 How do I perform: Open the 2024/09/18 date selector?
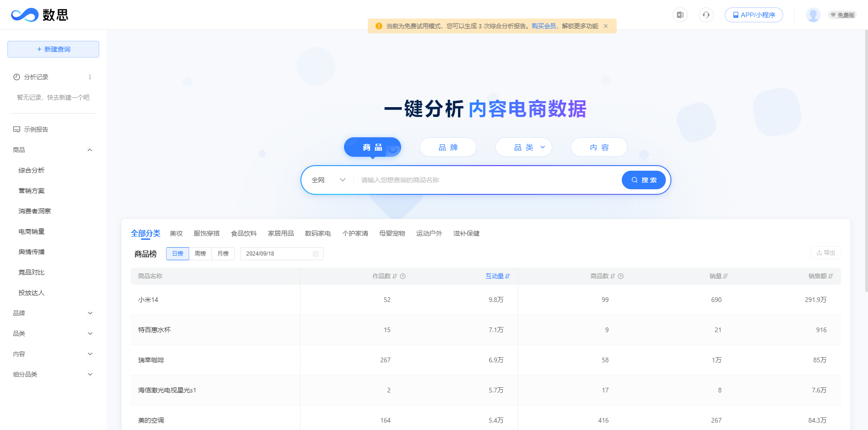(282, 254)
